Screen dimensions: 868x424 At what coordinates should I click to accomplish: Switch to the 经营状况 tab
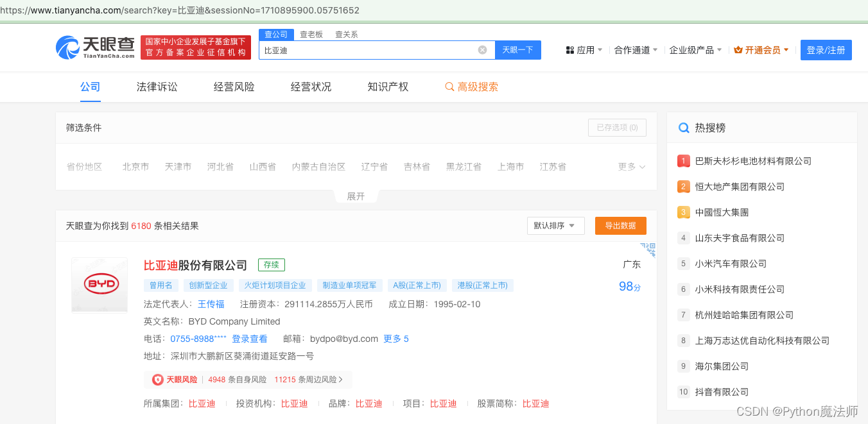pos(311,87)
